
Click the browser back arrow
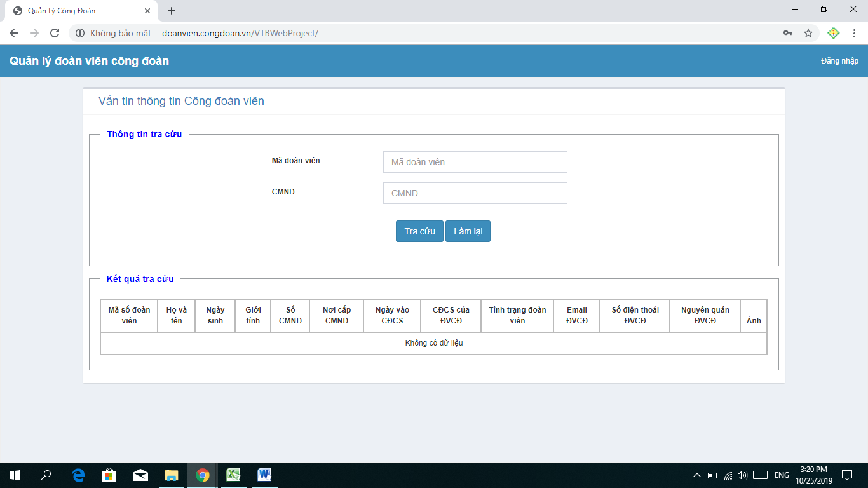(14, 33)
